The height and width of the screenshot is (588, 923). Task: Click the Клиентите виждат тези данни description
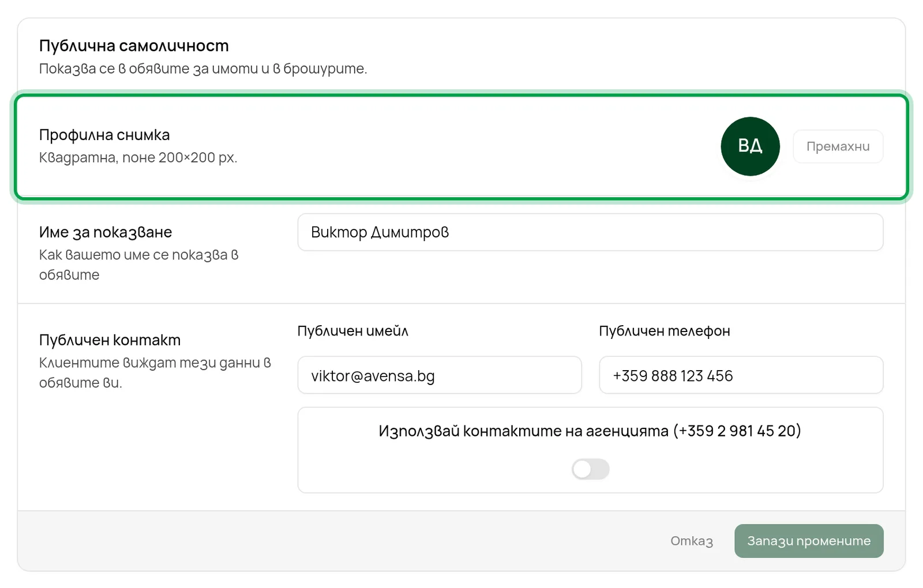point(155,372)
